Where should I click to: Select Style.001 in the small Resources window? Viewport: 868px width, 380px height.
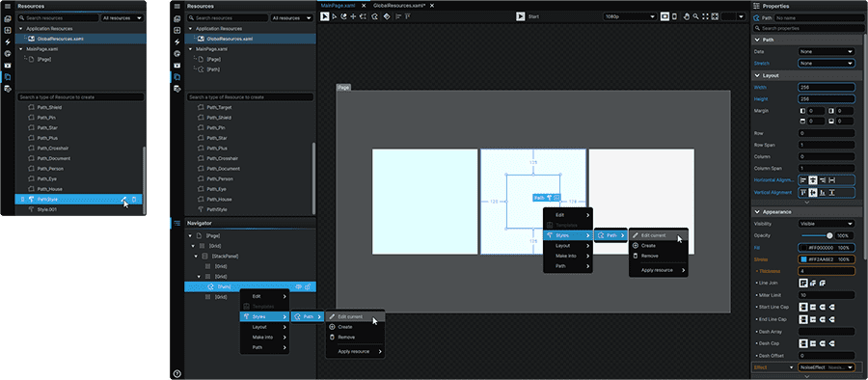(x=46, y=209)
